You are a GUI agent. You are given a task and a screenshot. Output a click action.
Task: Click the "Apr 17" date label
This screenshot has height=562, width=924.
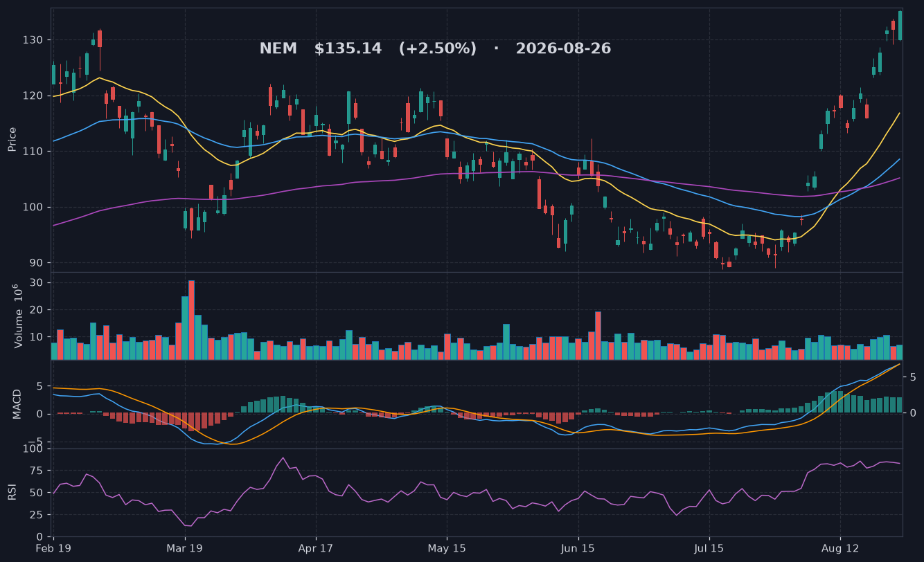(316, 549)
